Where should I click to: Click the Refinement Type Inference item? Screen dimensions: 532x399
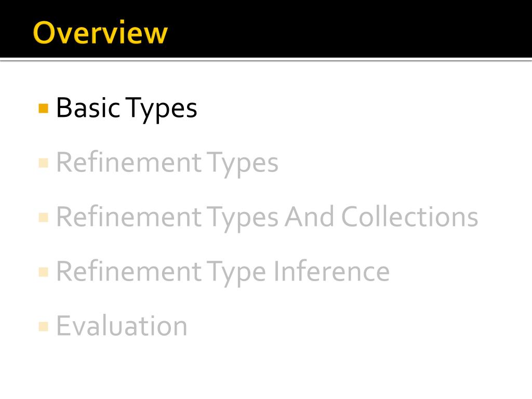tap(223, 272)
